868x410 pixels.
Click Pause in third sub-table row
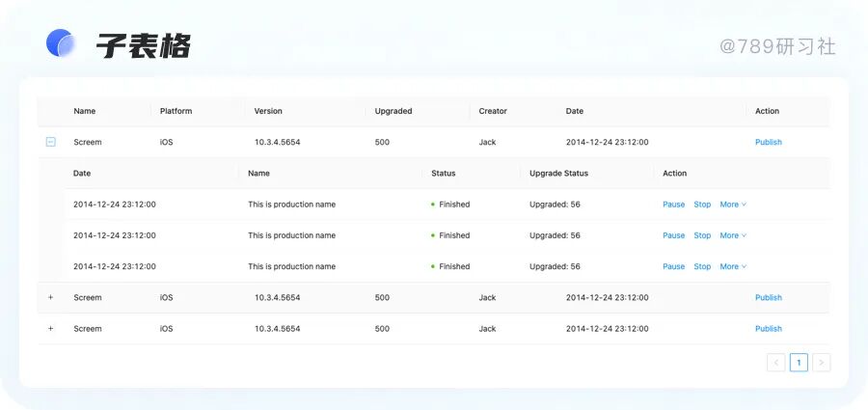(x=674, y=266)
